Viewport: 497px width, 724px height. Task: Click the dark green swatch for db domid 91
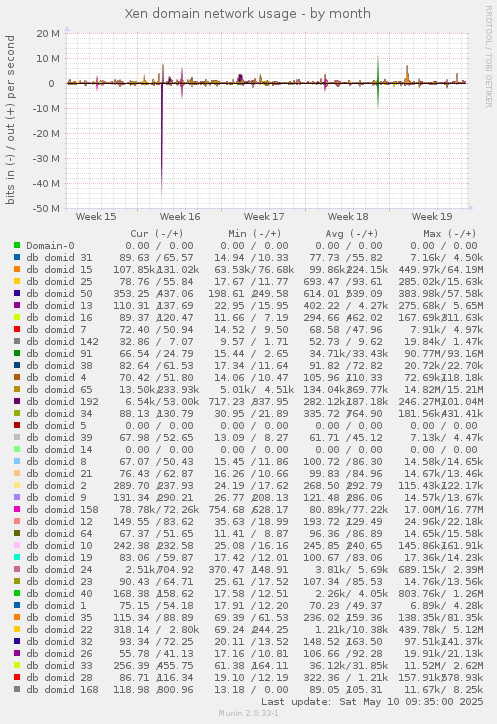(17, 354)
